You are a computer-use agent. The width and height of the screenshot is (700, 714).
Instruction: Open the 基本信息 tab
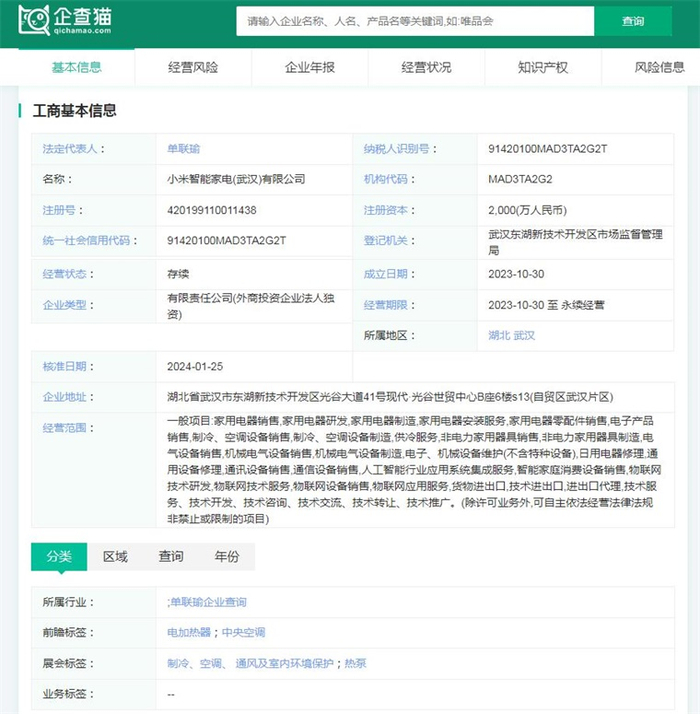(x=77, y=67)
